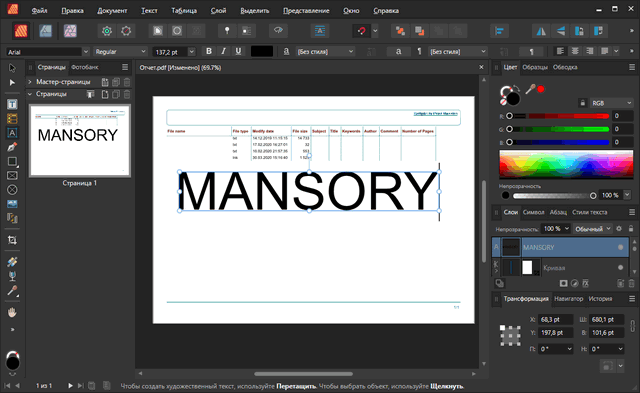Switch to the Образцы tab
The width and height of the screenshot is (640, 393).
(535, 67)
